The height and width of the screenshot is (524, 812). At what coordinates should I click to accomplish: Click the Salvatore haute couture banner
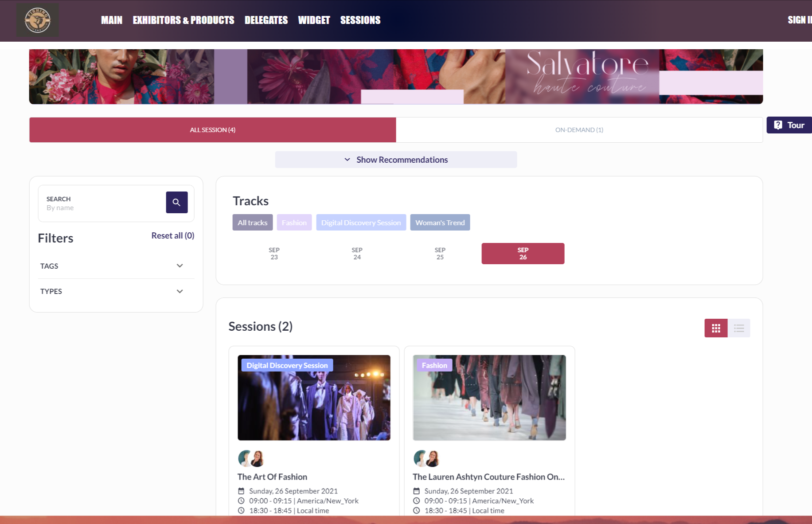point(396,77)
